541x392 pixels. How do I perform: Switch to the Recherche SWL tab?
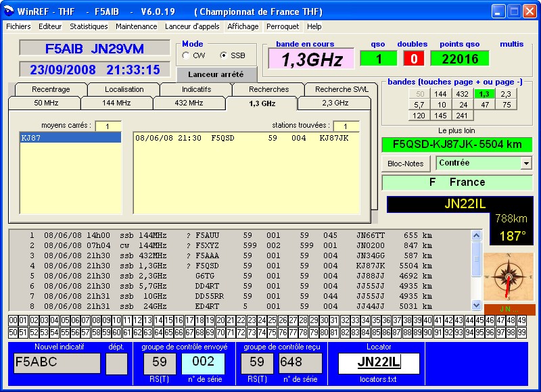coord(342,89)
